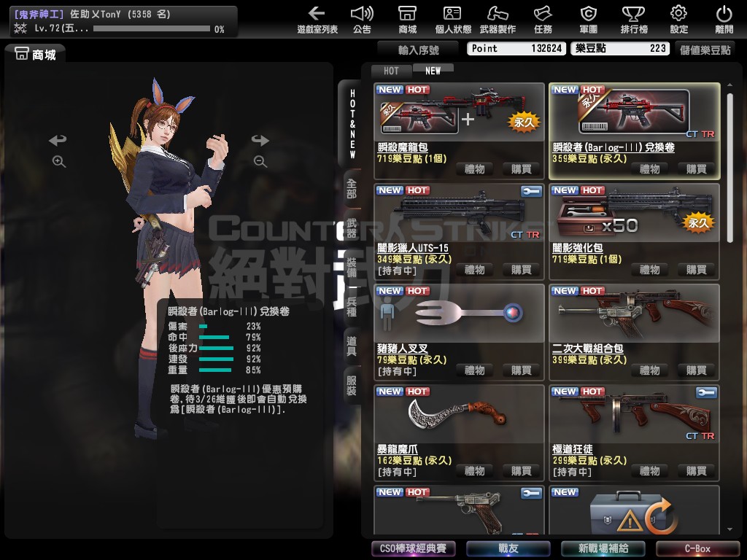Screen dimensions: 747x560
Task: Gift 豬豬人叉叉 item
Action: tap(474, 370)
